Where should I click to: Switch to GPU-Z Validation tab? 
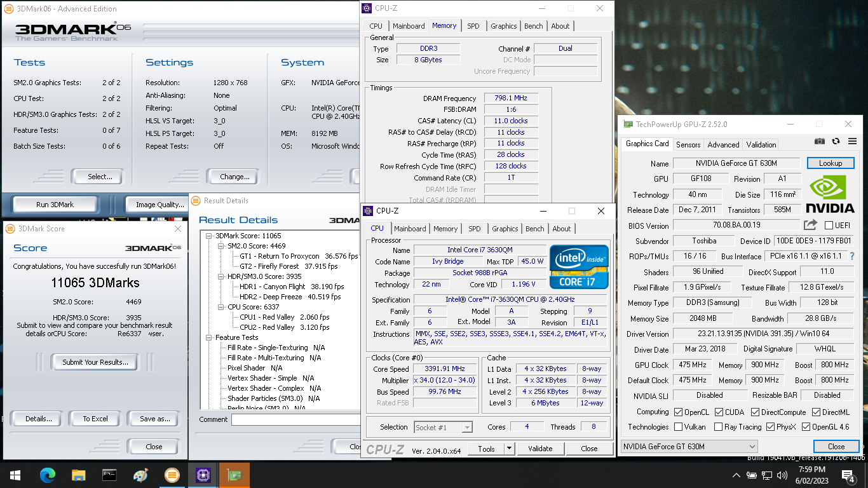point(761,144)
